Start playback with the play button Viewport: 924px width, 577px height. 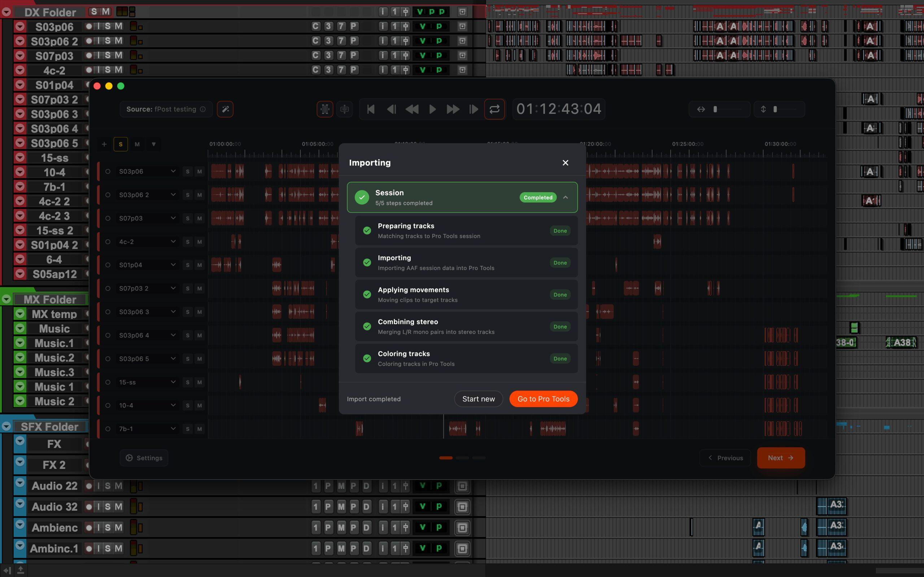point(432,109)
